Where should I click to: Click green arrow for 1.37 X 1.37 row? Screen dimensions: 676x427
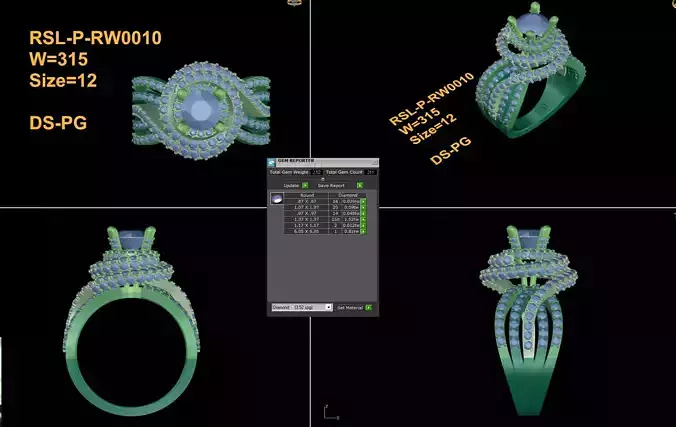tap(363, 220)
